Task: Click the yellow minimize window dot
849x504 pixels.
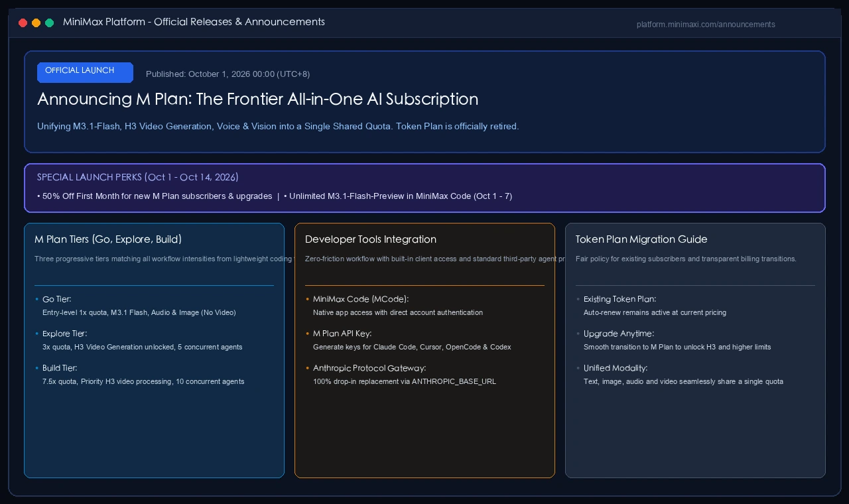Action: [x=36, y=23]
